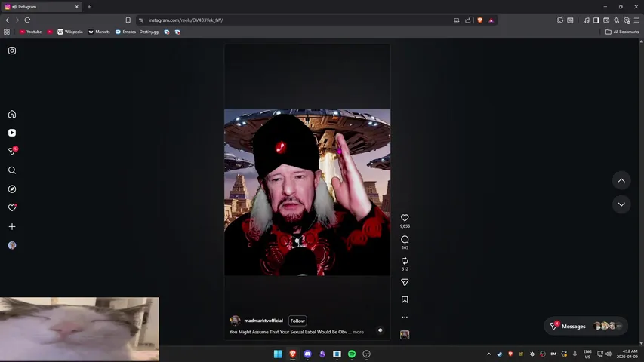
Task: Open profile avatar in the sidebar
Action: (x=12, y=245)
